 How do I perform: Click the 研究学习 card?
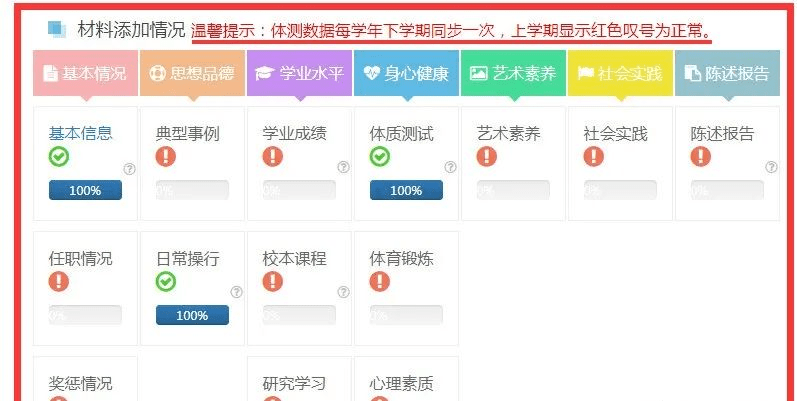(x=295, y=383)
